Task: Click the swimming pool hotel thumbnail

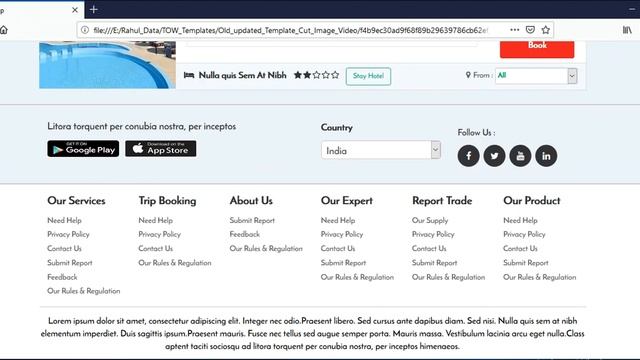Action: (x=107, y=64)
